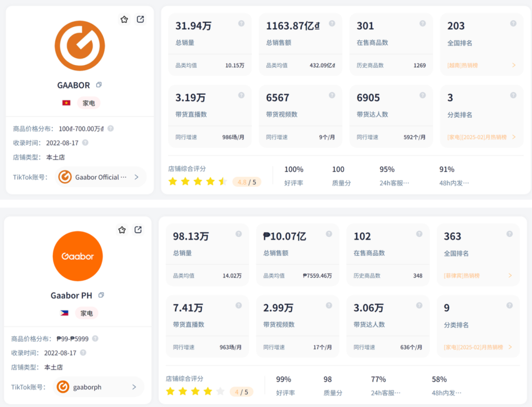532x407 pixels.
Task: Open the [菲律宾]热销榜 link
Action: click(x=462, y=275)
